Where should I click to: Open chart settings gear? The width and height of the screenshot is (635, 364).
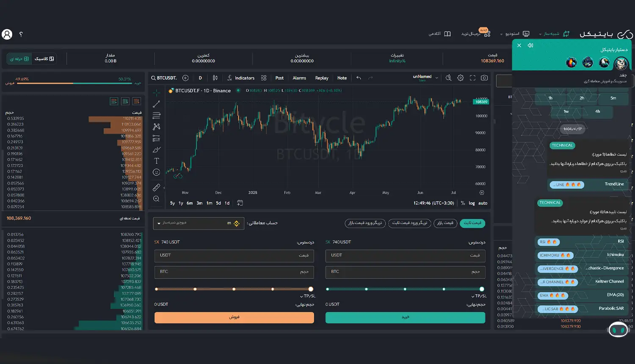tap(460, 78)
